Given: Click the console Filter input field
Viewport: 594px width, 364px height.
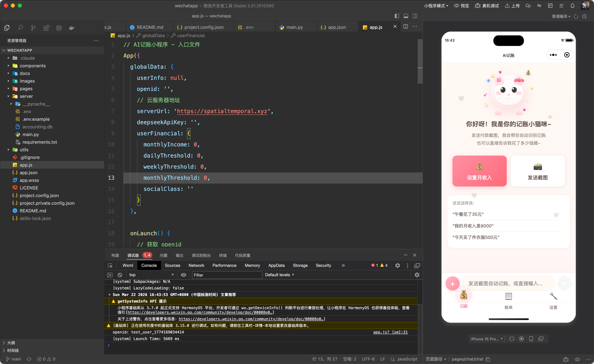Looking at the screenshot, I should (227, 275).
